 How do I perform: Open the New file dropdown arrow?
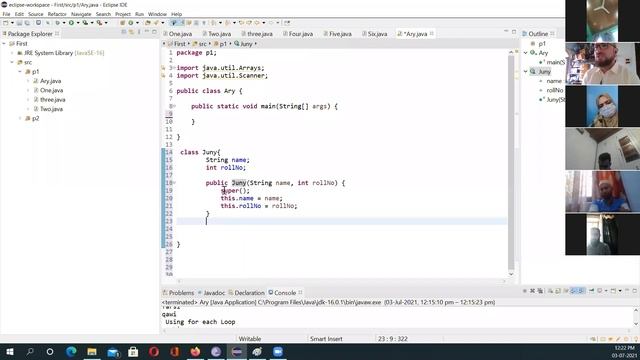[12, 23]
